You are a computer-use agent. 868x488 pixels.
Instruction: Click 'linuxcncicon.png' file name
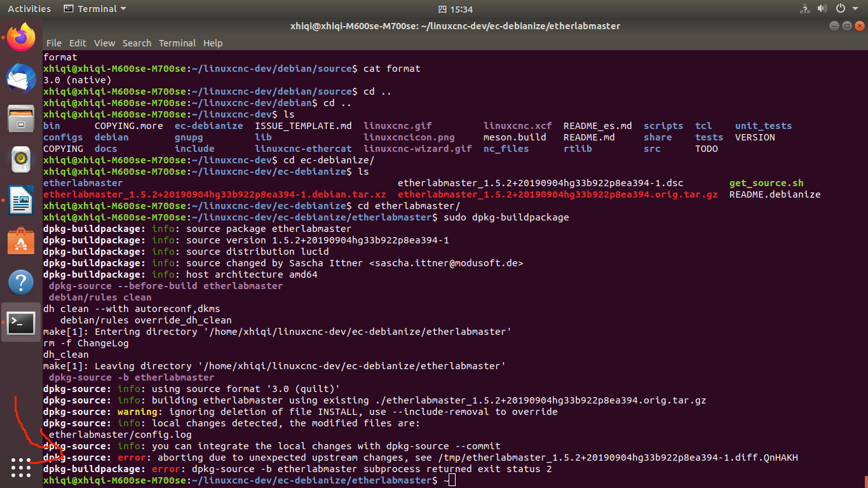pos(409,137)
